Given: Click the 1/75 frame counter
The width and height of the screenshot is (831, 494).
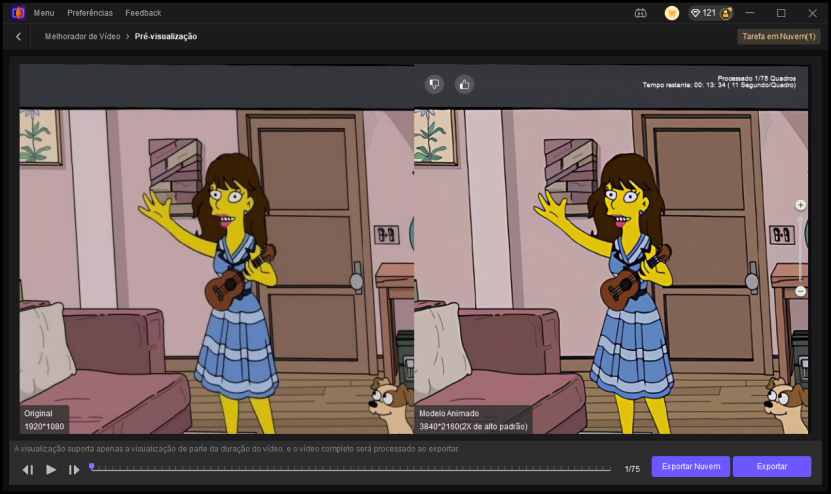Looking at the screenshot, I should pos(632,469).
